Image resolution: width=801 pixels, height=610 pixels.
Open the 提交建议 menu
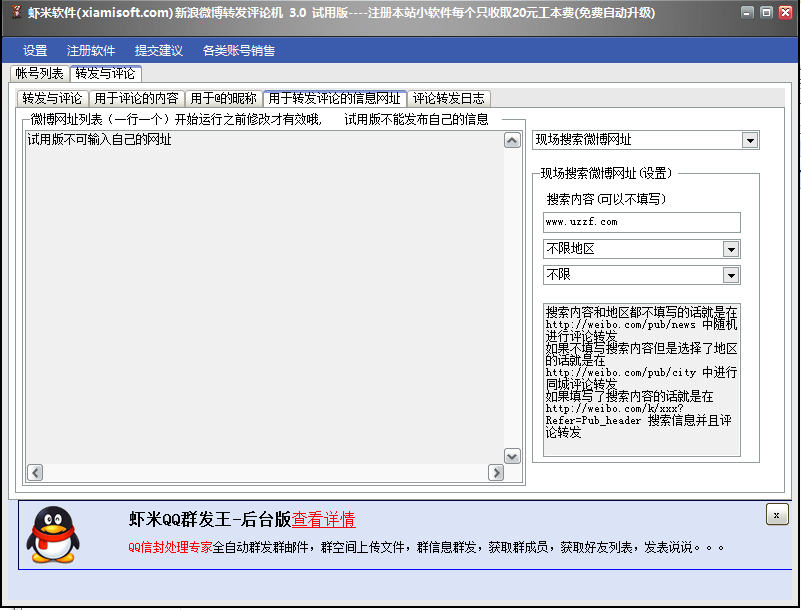point(159,51)
